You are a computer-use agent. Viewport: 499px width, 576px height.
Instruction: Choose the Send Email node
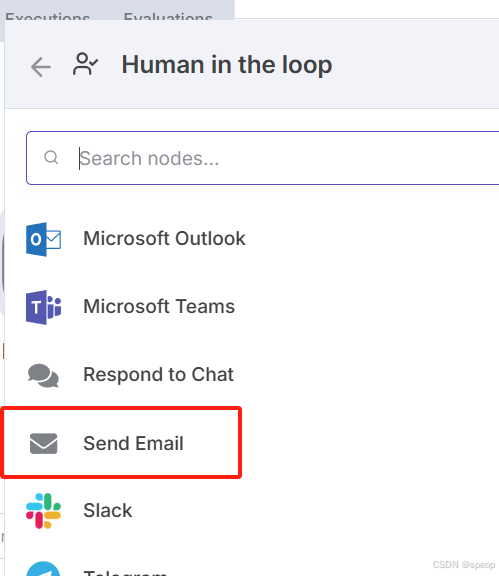(252, 443)
